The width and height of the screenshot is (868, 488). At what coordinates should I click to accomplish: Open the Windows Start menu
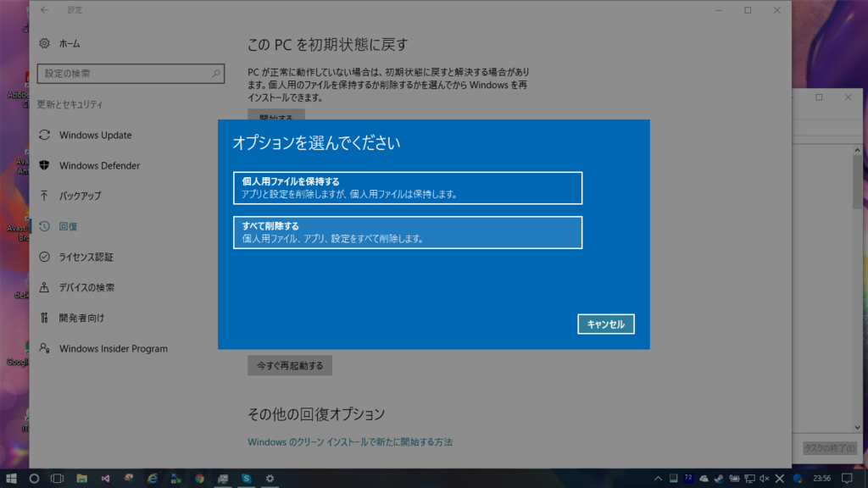tap(11, 479)
